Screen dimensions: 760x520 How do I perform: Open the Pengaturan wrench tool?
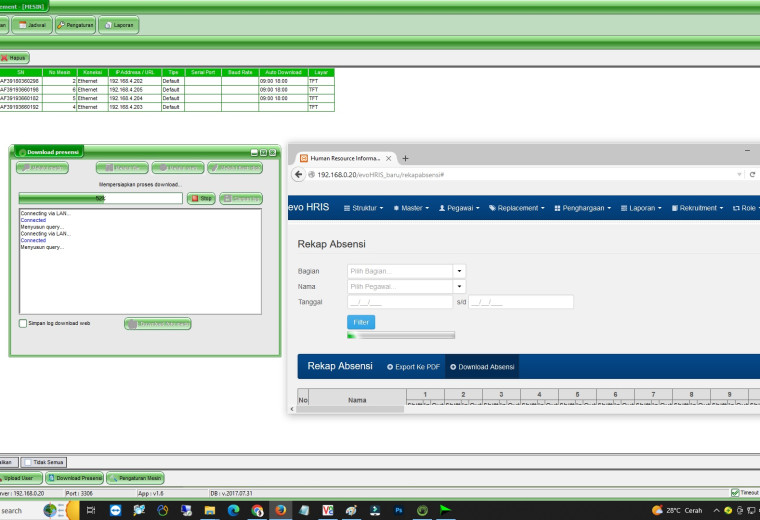pos(75,25)
